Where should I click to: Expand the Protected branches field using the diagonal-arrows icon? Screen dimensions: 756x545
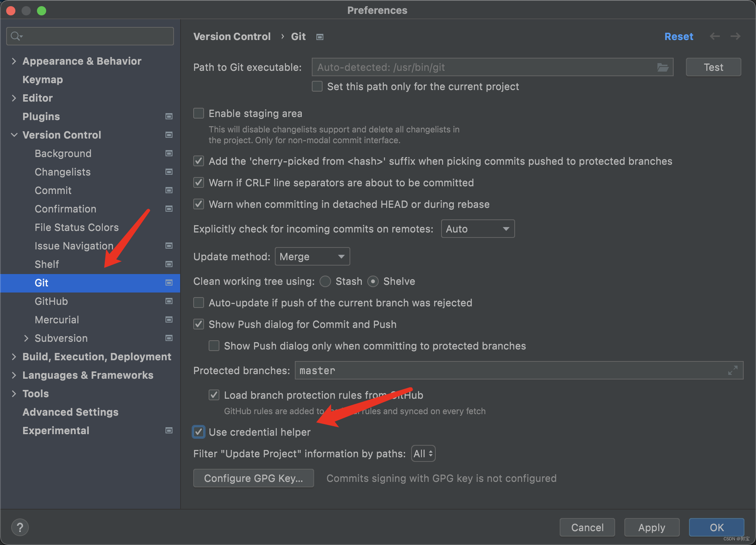[733, 370]
